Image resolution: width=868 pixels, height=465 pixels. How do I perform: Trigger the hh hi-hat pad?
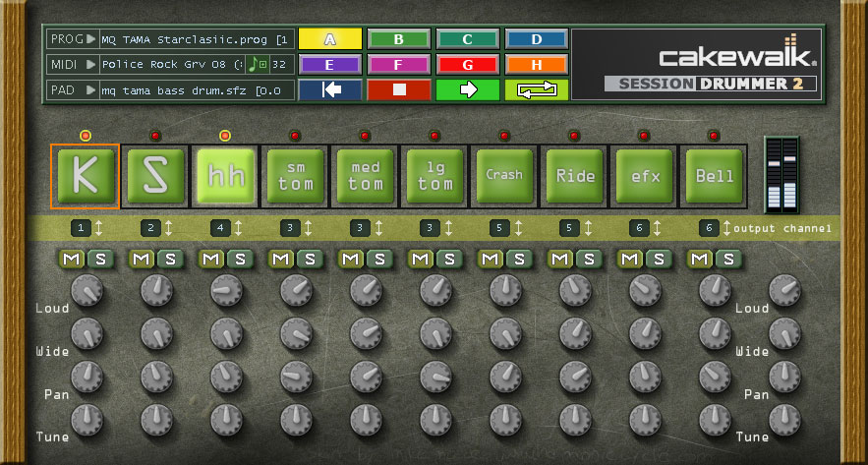pyautogui.click(x=225, y=176)
